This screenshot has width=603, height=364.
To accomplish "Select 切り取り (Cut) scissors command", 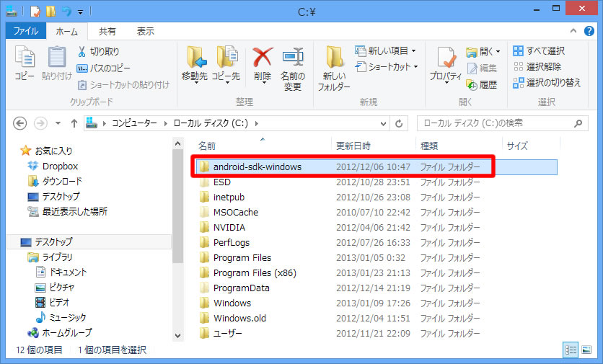I will [98, 51].
